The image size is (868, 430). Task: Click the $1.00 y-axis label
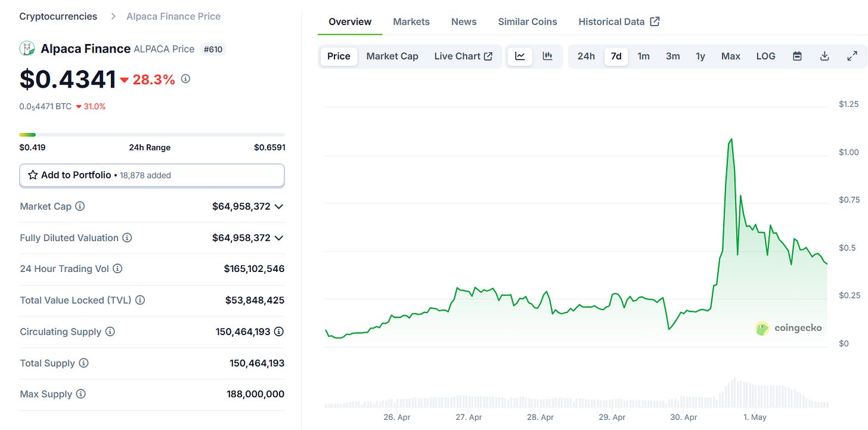point(849,152)
